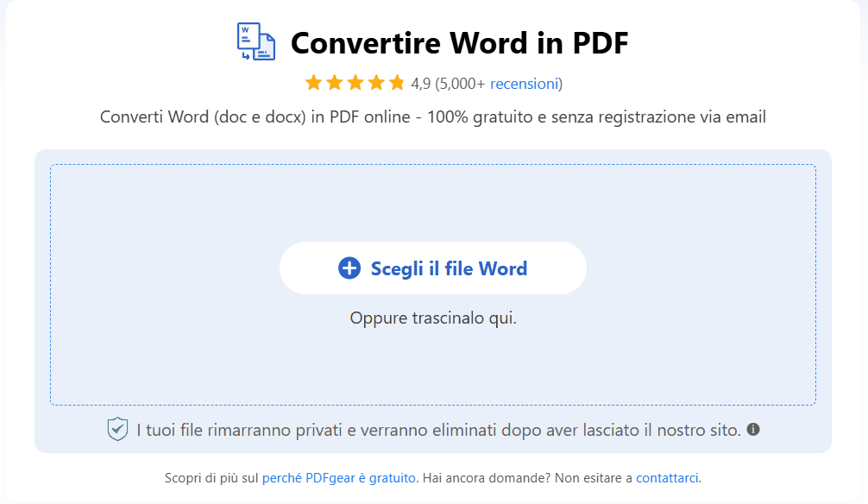
Task: Click the last rating star
Action: 396,83
